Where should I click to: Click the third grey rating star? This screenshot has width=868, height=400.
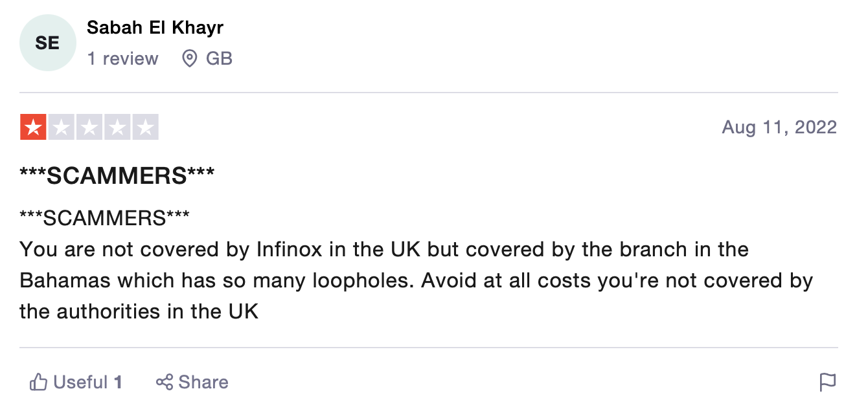89,128
